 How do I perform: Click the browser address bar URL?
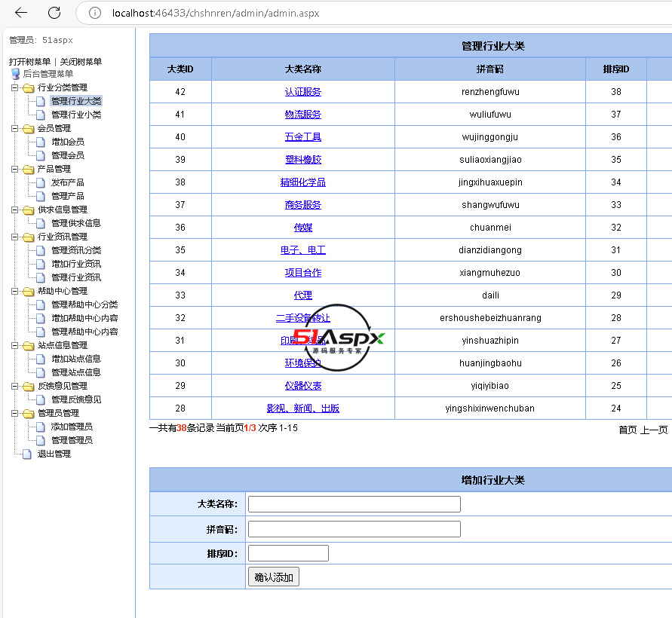click(x=216, y=14)
